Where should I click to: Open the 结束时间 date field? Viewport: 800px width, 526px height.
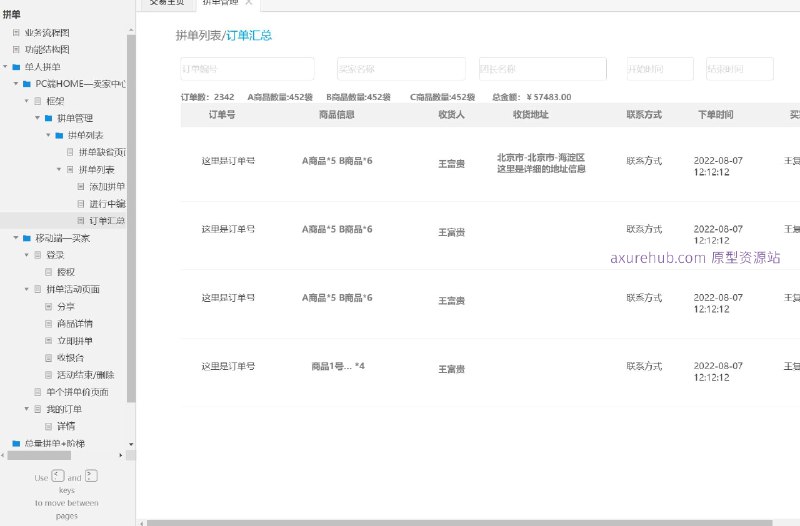(740, 69)
